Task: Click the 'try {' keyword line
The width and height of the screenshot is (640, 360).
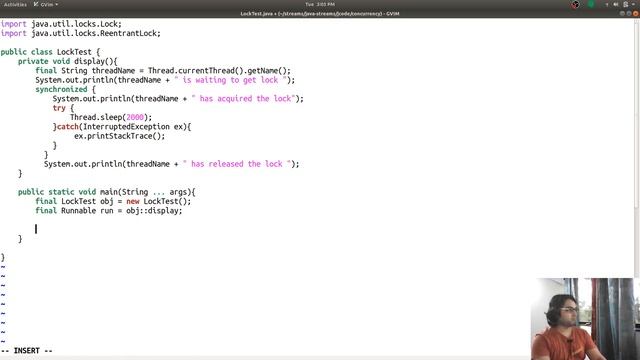Action: pos(63,108)
